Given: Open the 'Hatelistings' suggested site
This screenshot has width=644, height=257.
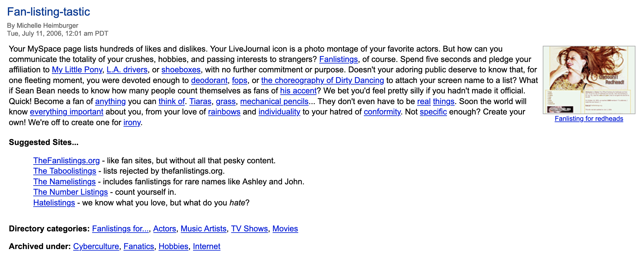Looking at the screenshot, I should pyautogui.click(x=54, y=203).
